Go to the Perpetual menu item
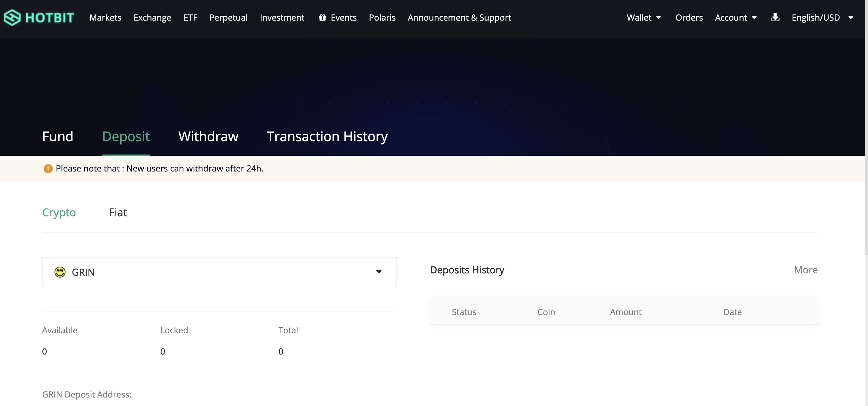 coord(228,18)
